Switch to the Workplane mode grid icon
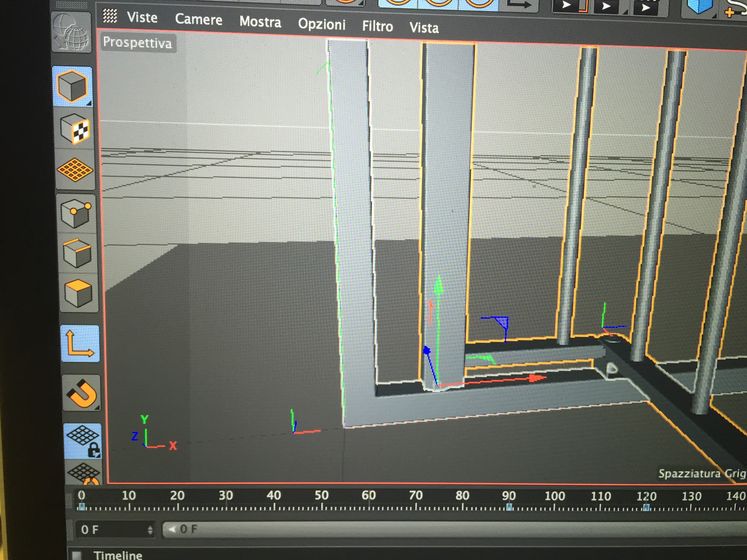The width and height of the screenshot is (747, 560). point(75,170)
